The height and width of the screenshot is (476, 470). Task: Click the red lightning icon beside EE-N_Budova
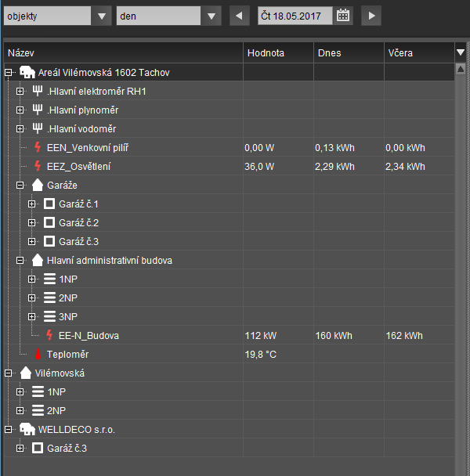pos(49,336)
